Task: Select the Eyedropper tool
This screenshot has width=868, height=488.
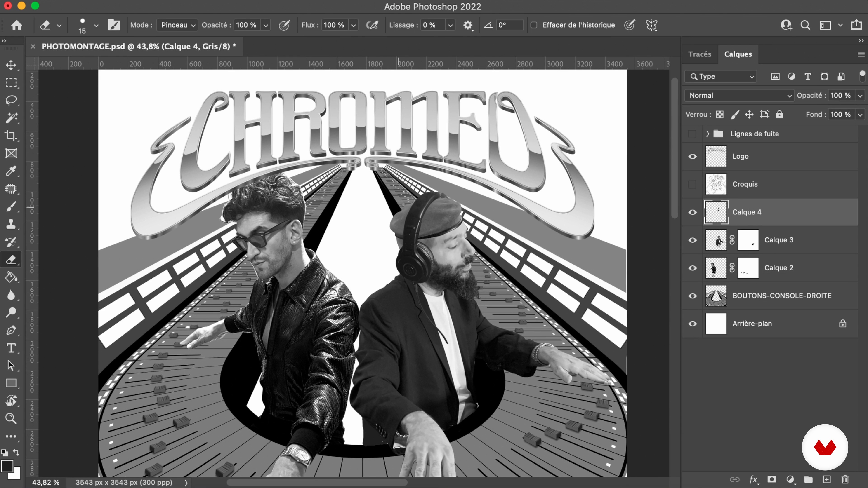Action: (11, 171)
